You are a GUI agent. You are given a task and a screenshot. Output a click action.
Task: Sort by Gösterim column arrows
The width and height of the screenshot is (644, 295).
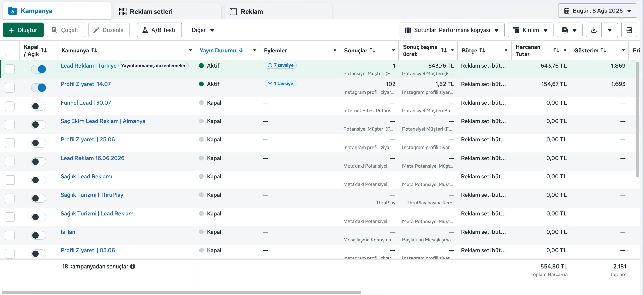(x=603, y=50)
